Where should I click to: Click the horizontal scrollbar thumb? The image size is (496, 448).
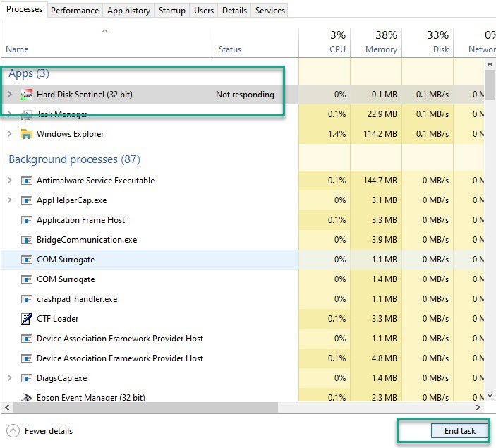click(145, 408)
